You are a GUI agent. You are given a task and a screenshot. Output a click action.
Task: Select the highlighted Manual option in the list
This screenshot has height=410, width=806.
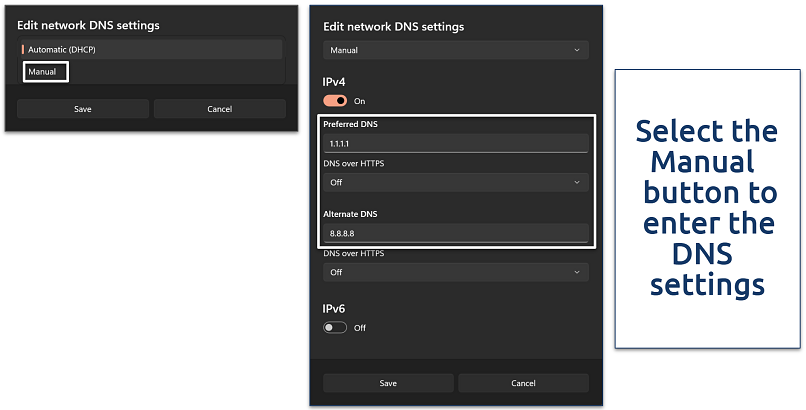point(43,72)
